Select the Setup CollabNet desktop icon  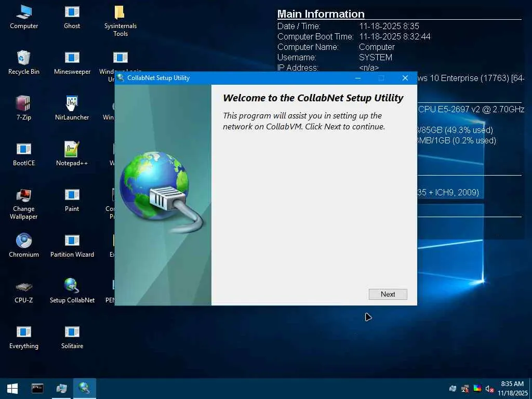click(72, 291)
